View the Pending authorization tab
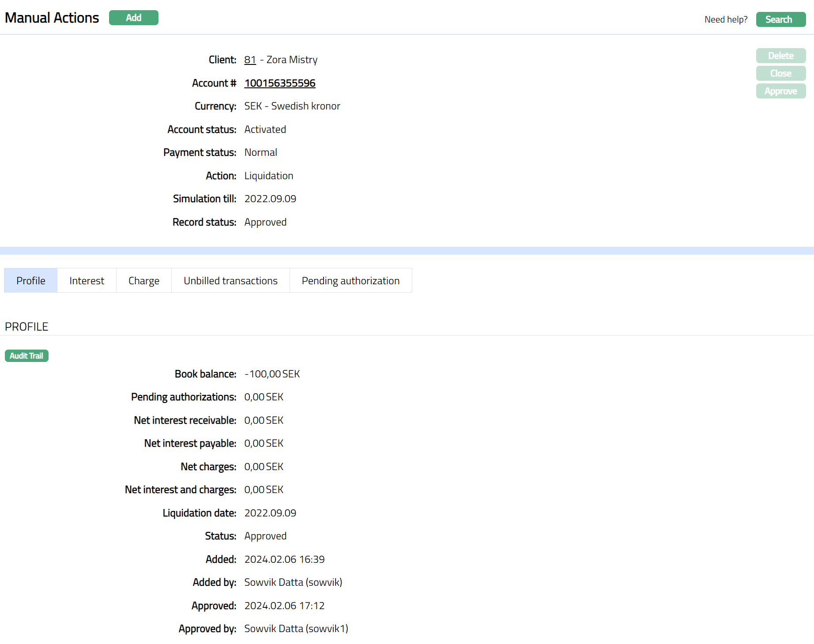This screenshot has width=814, height=644. pos(350,281)
